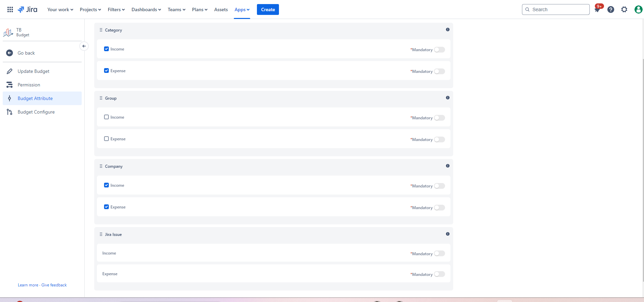Image resolution: width=644 pixels, height=302 pixels.
Task: Uncheck the Company Income checkbox
Action: coord(106,185)
